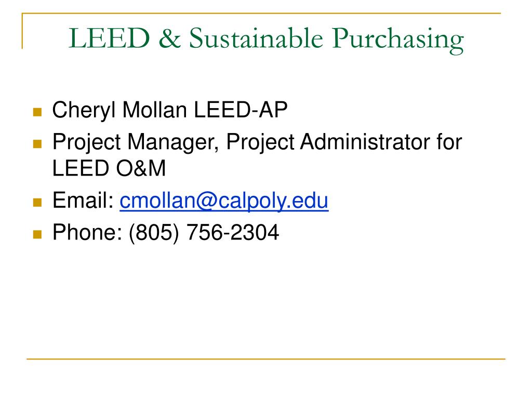Viewport: 532px width, 399px height.
Task: Click the Email: label
Action: tap(83, 200)
